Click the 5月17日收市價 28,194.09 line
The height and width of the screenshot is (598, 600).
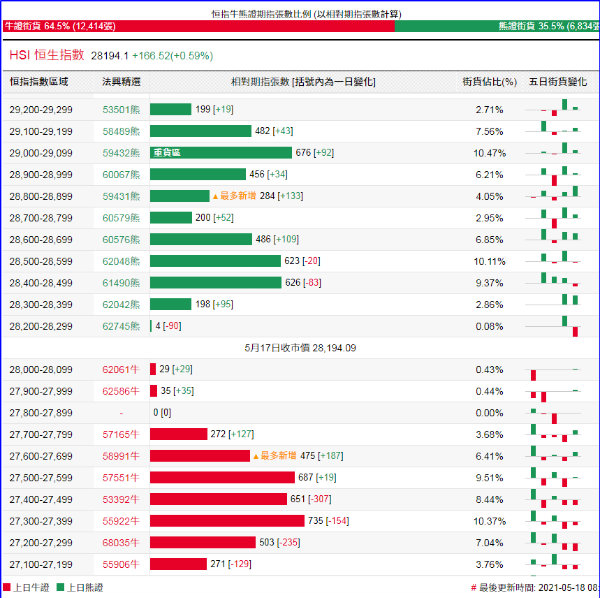300,348
